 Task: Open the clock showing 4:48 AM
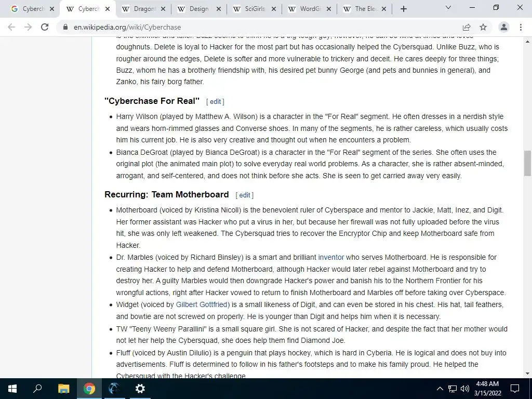coord(487,389)
